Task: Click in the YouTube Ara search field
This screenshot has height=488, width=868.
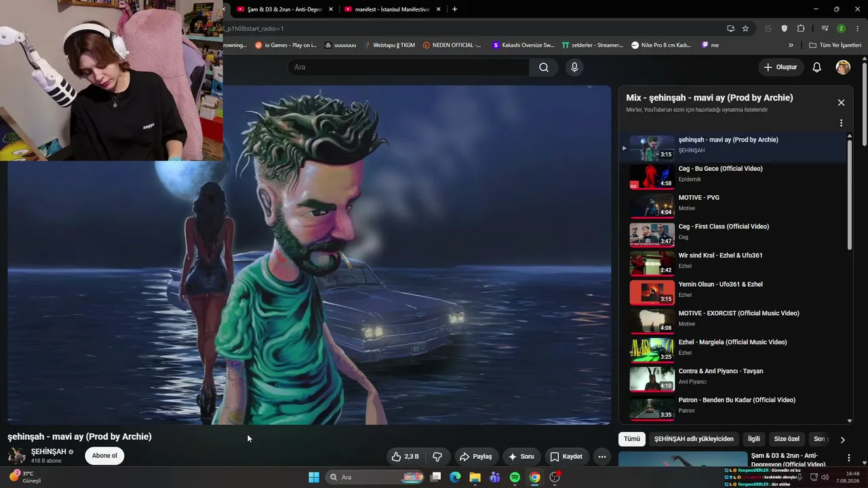Action: pyautogui.click(x=409, y=67)
